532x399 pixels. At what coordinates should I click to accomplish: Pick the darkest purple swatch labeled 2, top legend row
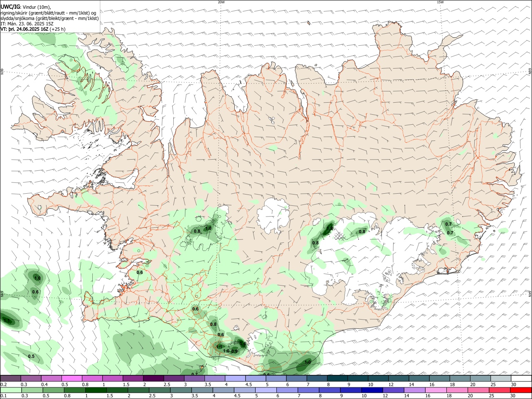click(153, 378)
